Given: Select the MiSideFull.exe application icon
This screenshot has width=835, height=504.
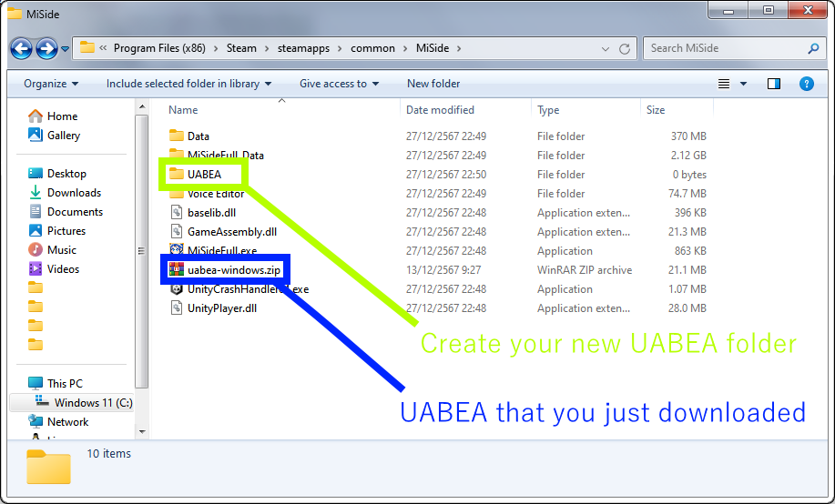Looking at the screenshot, I should (177, 249).
